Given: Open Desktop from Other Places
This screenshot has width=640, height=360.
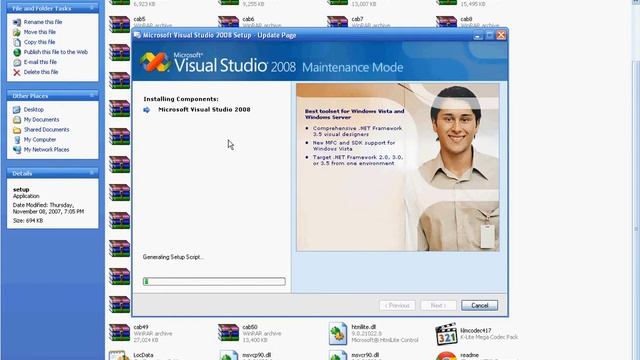Looking at the screenshot, I should 33,110.
